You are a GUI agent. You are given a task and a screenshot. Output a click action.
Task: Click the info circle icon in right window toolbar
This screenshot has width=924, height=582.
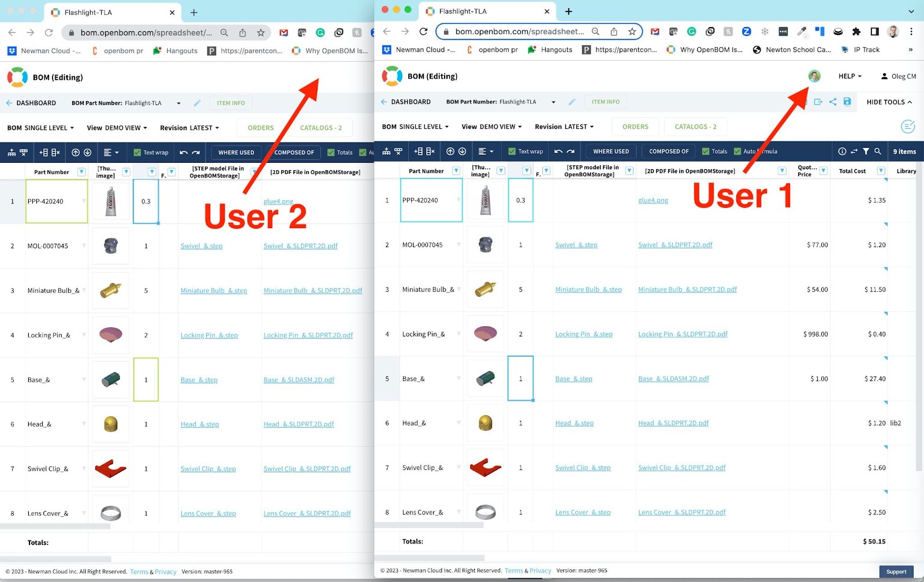(842, 151)
